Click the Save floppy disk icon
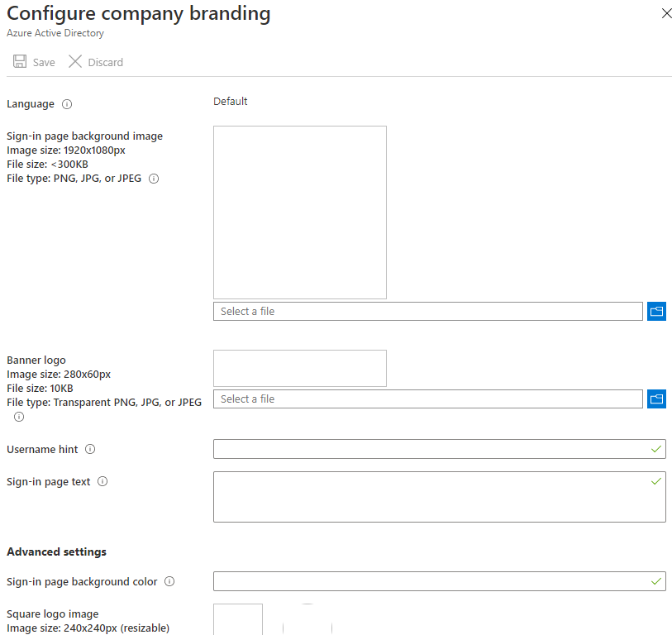The height and width of the screenshot is (635, 672). (x=20, y=61)
